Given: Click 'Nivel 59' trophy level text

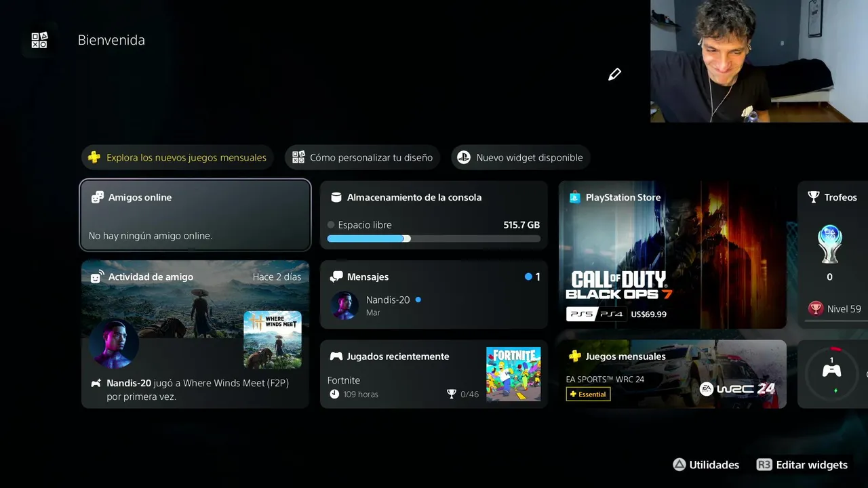Looking at the screenshot, I should tap(844, 308).
